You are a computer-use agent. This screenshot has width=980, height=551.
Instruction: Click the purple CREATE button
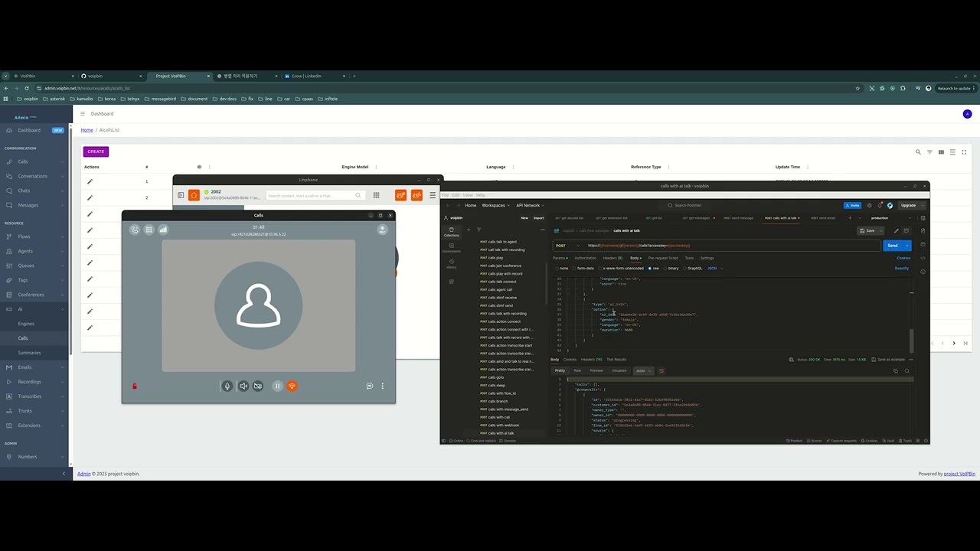pyautogui.click(x=96, y=152)
